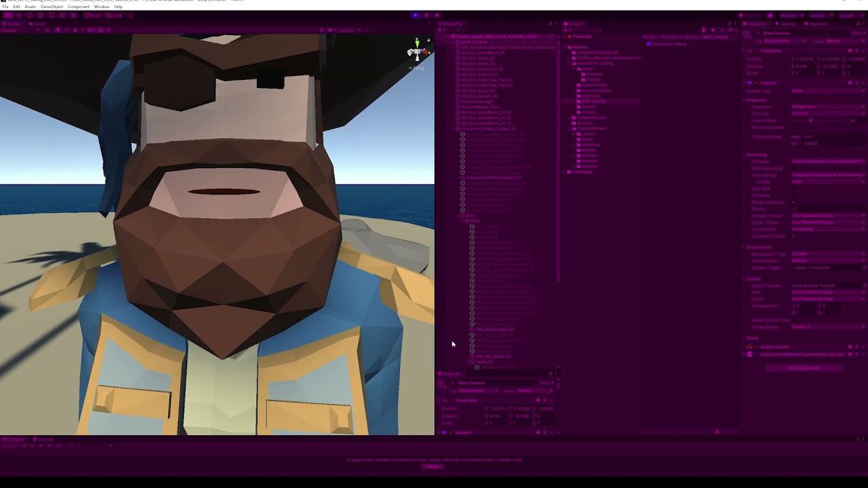868x488 pixels.
Task: Click the scene orientation gizmo
Action: [x=417, y=52]
